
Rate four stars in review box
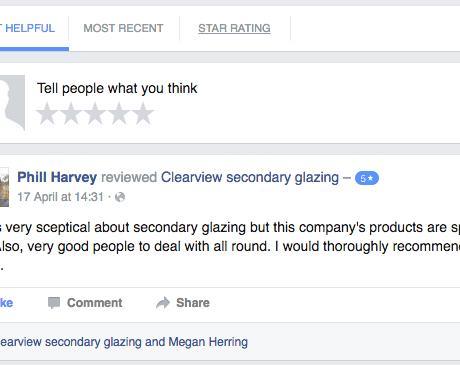click(x=119, y=114)
